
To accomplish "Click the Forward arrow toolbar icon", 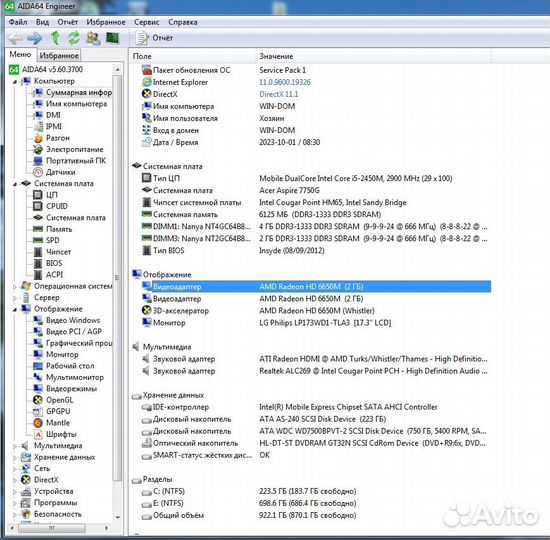I will coord(34,38).
